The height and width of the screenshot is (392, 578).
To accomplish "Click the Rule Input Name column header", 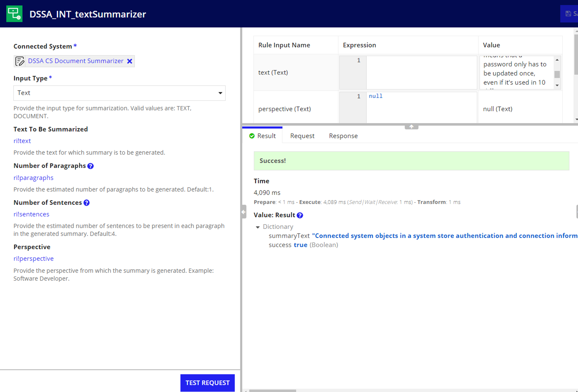I will [x=284, y=45].
